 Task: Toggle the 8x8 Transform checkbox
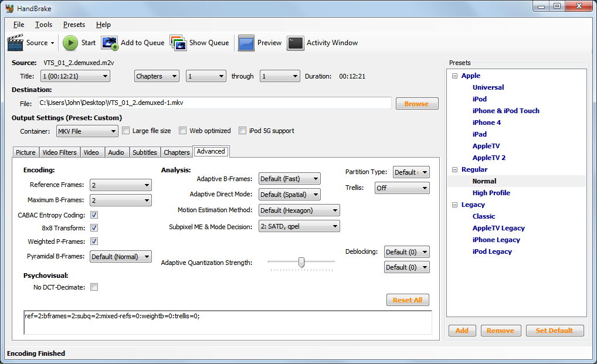point(94,228)
